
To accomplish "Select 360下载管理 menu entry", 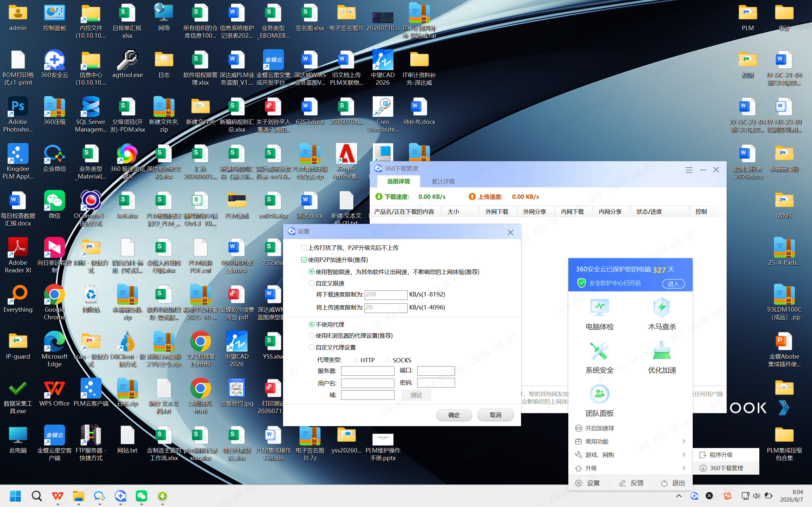I will (x=726, y=468).
